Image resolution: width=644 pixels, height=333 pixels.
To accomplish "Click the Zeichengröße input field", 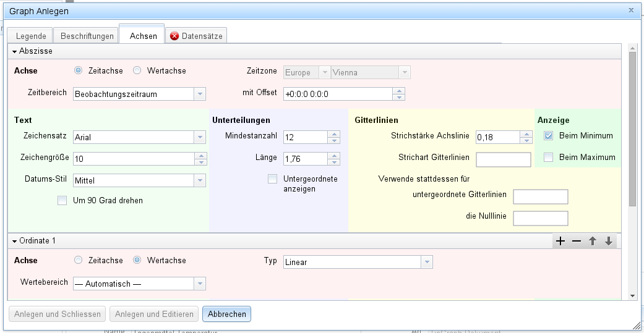I will coord(134,159).
